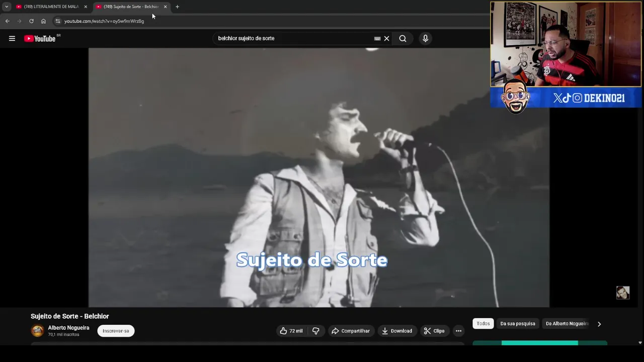Dislike the video

(x=316, y=331)
